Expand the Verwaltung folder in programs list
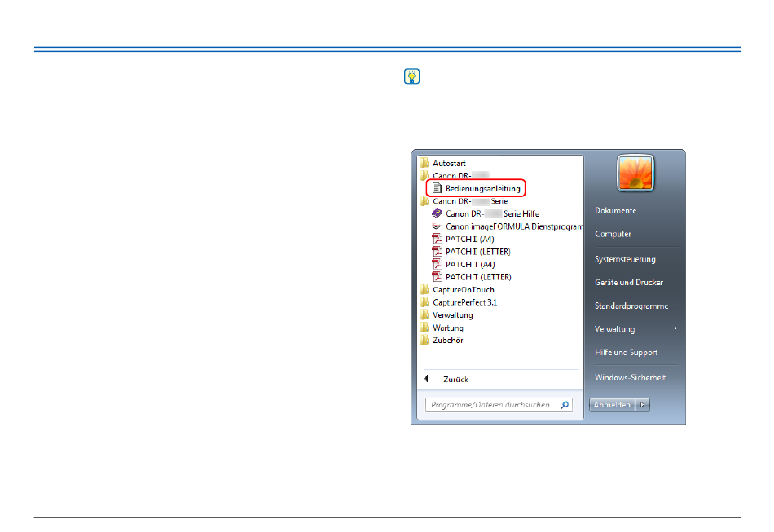This screenshot has width=774, height=532. tap(453, 314)
